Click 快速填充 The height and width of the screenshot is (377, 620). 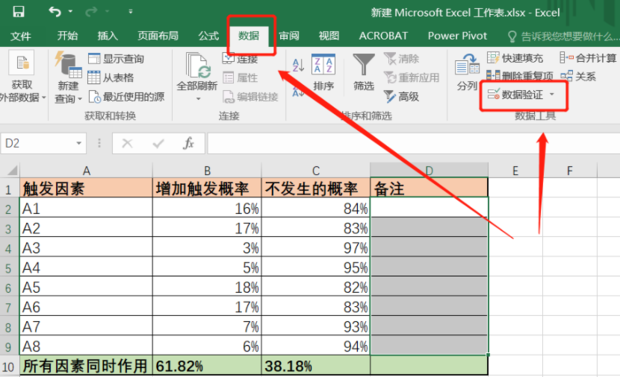(515, 58)
